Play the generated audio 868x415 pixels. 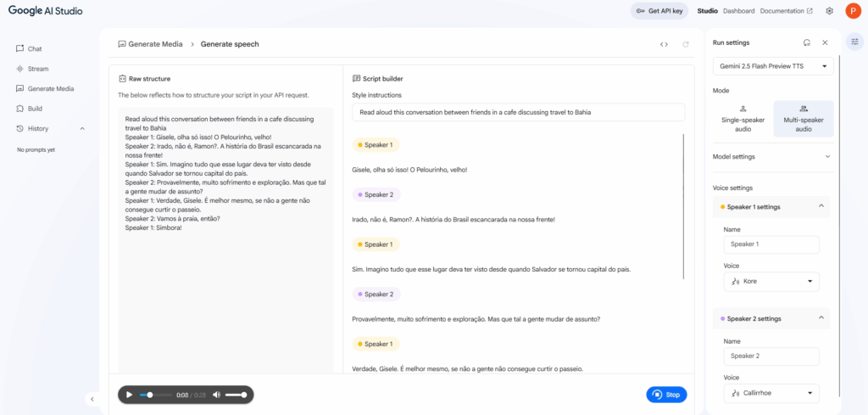click(130, 395)
